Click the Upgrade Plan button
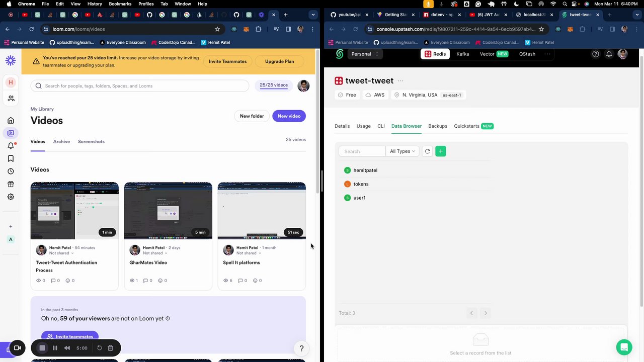This screenshot has width=644, height=362. coord(280,61)
